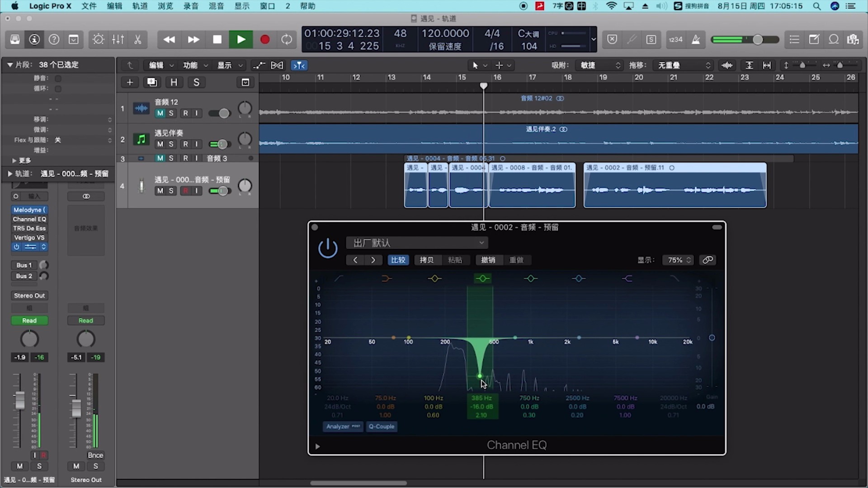The height and width of the screenshot is (488, 868).
Task: Stop playback with the Stop button
Action: tap(217, 40)
